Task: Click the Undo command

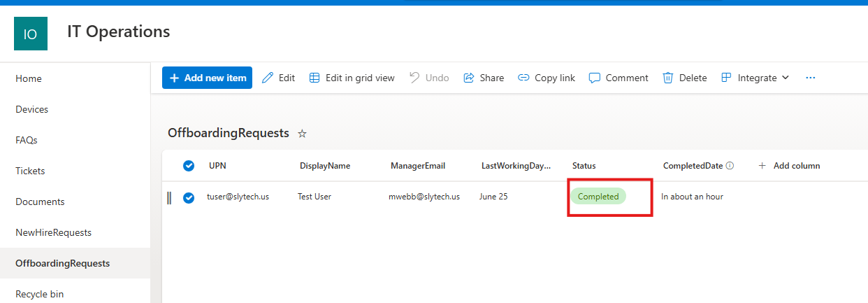Action: pos(429,78)
